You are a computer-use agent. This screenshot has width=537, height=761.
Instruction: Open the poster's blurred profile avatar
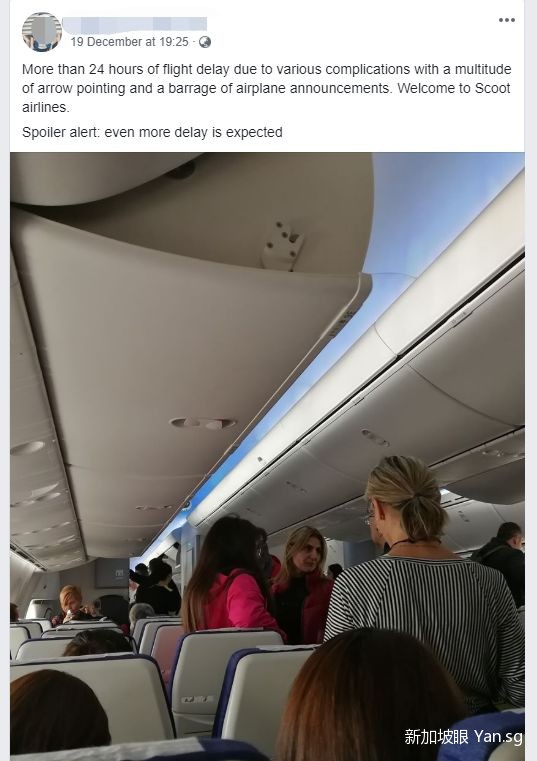point(42,32)
